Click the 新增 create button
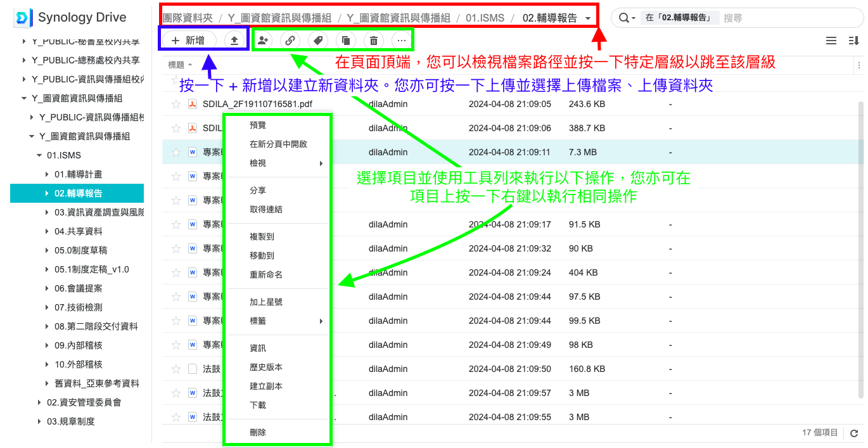This screenshot has height=448, width=868. click(x=189, y=41)
